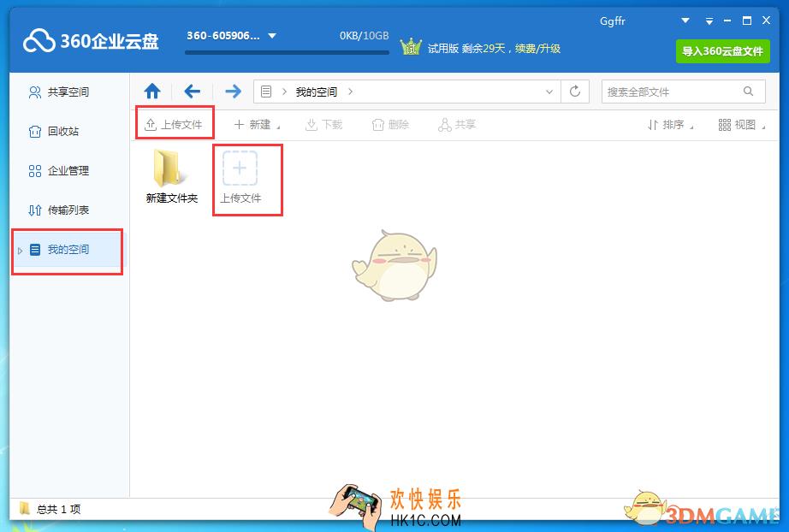Select the 新建文件夹 folder

(172, 176)
